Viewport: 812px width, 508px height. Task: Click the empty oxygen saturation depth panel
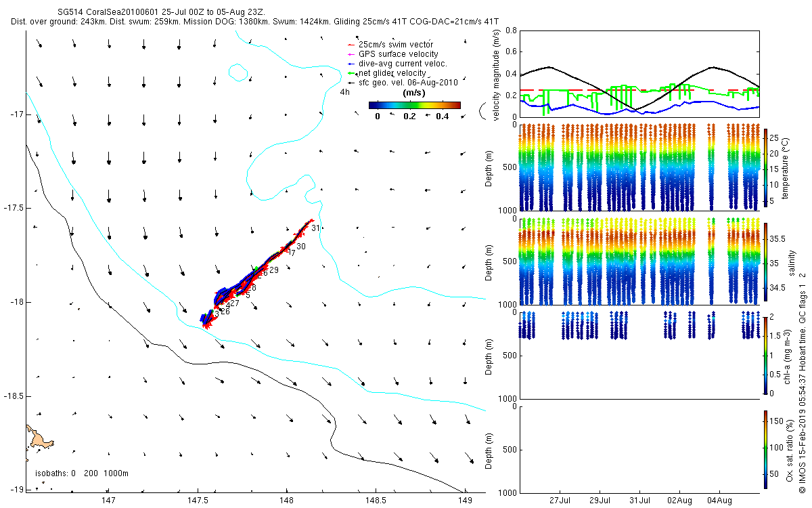click(639, 449)
